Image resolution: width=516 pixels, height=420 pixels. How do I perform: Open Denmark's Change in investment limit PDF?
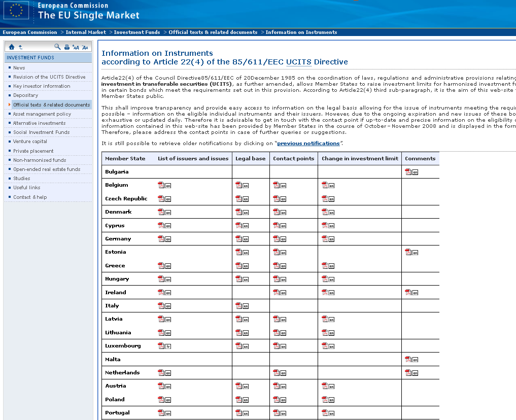tap(325, 212)
